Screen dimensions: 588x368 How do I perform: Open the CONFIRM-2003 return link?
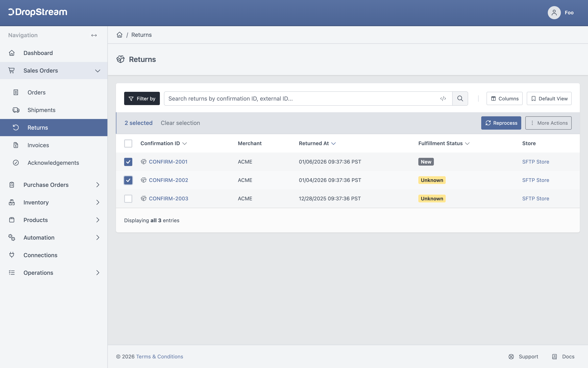168,199
